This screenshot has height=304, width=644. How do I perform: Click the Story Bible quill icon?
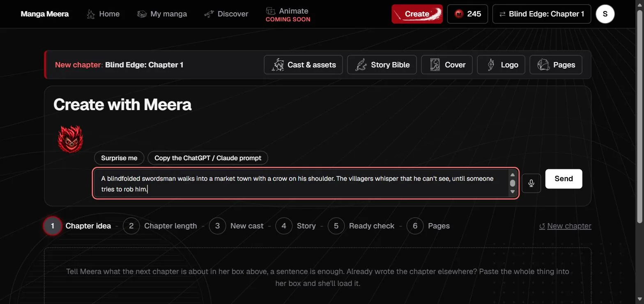361,65
